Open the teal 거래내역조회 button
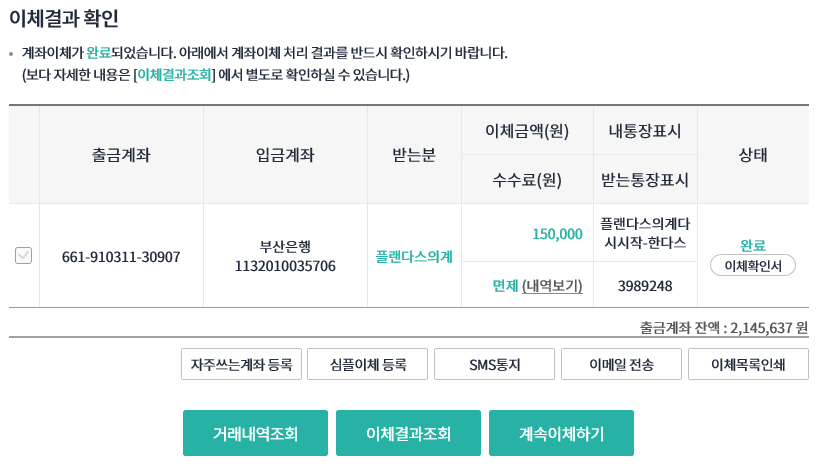The height and width of the screenshot is (470, 820). point(255,433)
